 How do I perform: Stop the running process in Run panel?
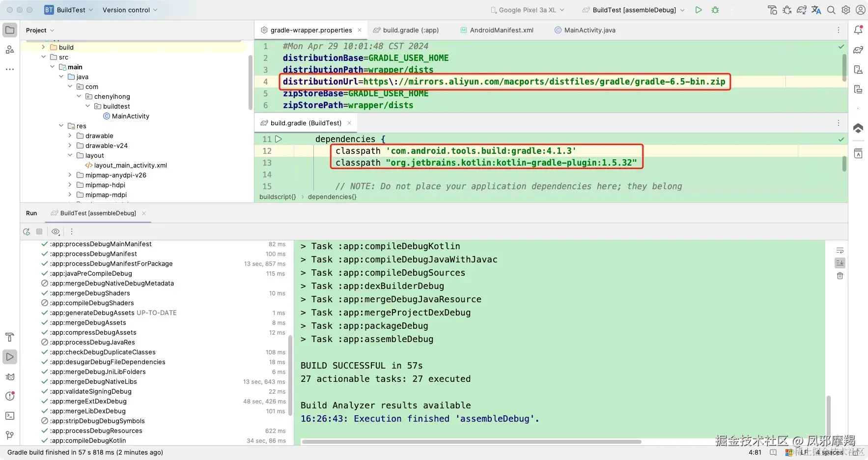[x=39, y=231]
